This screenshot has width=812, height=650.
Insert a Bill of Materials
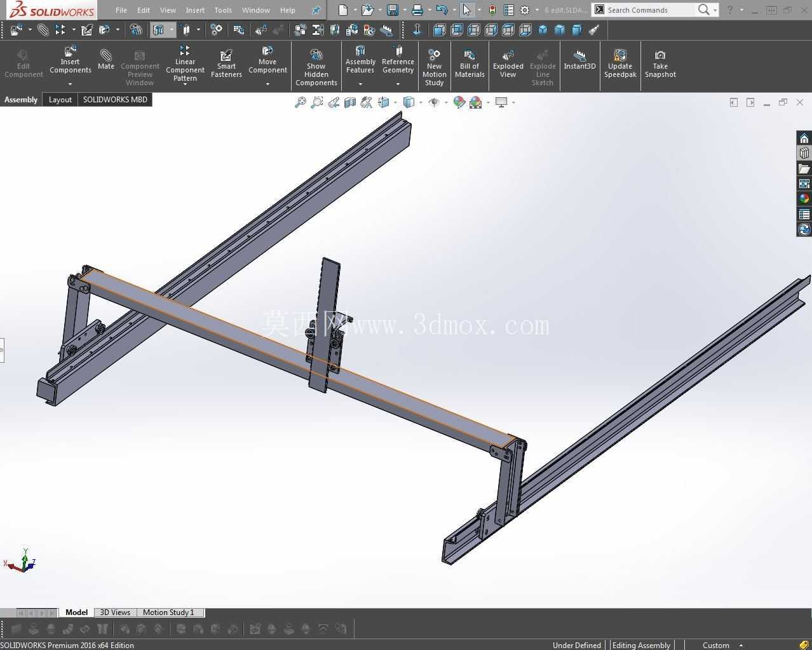pos(470,64)
